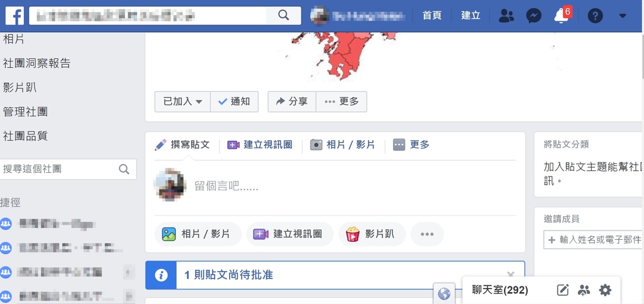Open notifications bell with 6 badge
This screenshot has height=304, width=644.
(x=562, y=16)
